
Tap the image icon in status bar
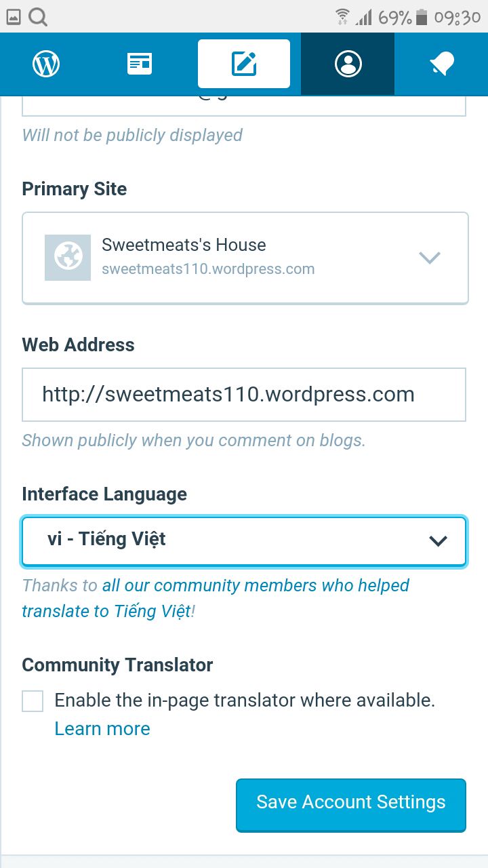14,17
